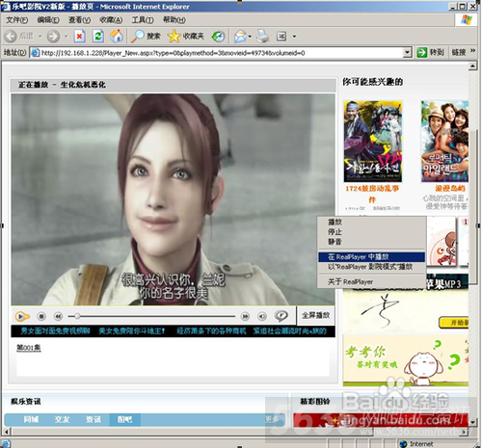The height and width of the screenshot is (448, 482).
Task: Click the player's Fast-forward button
Action: tap(245, 317)
